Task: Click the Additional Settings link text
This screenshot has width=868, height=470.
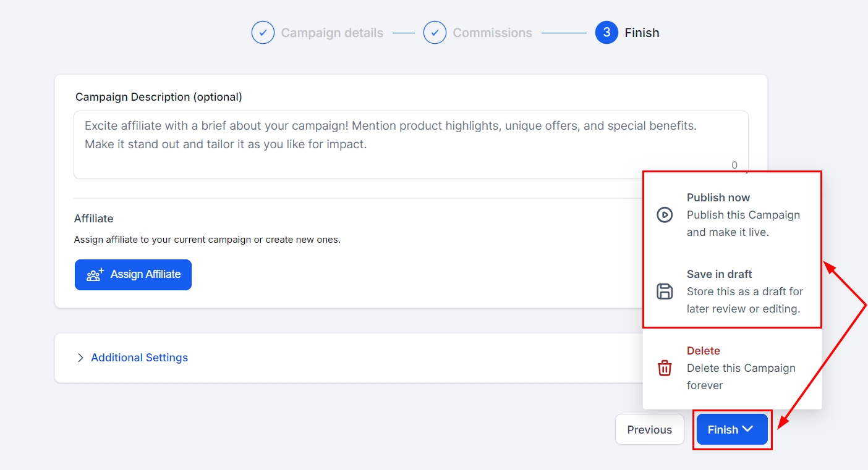Action: click(139, 358)
